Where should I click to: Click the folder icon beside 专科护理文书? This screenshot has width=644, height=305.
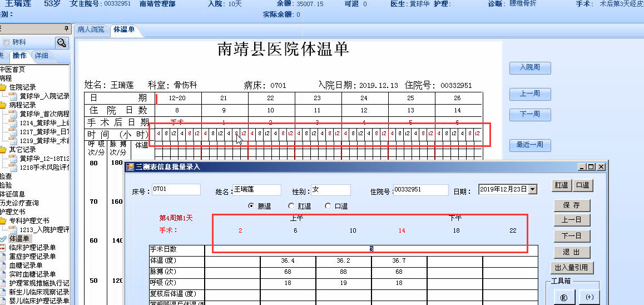coord(3,221)
